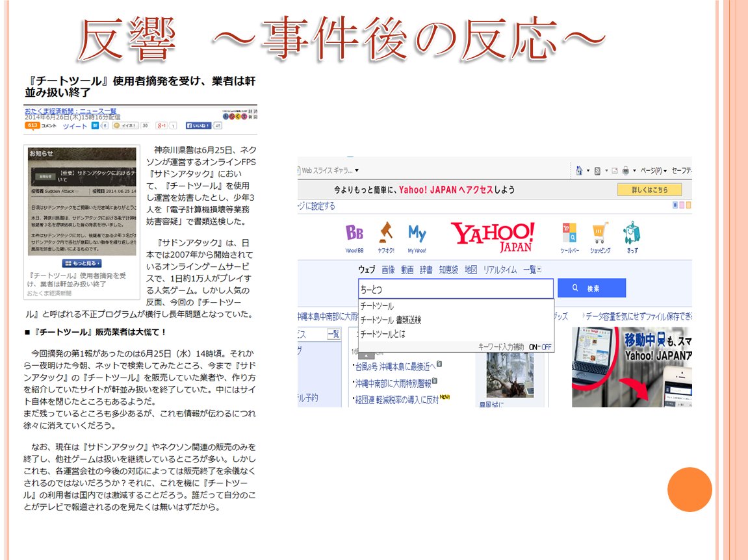Viewport: 748px width, 560px height.
Task: Select the orange page theme swatch
Action: (x=688, y=205)
